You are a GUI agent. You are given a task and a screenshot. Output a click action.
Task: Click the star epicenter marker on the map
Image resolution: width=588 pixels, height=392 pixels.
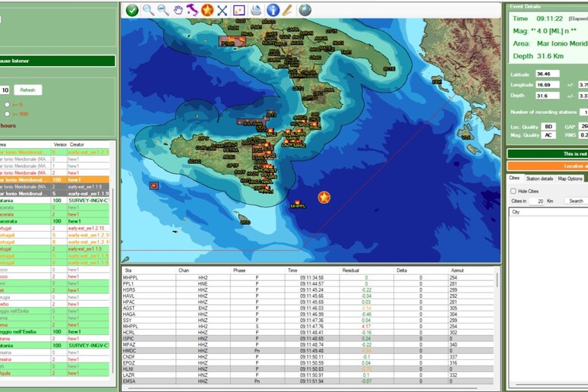(324, 198)
